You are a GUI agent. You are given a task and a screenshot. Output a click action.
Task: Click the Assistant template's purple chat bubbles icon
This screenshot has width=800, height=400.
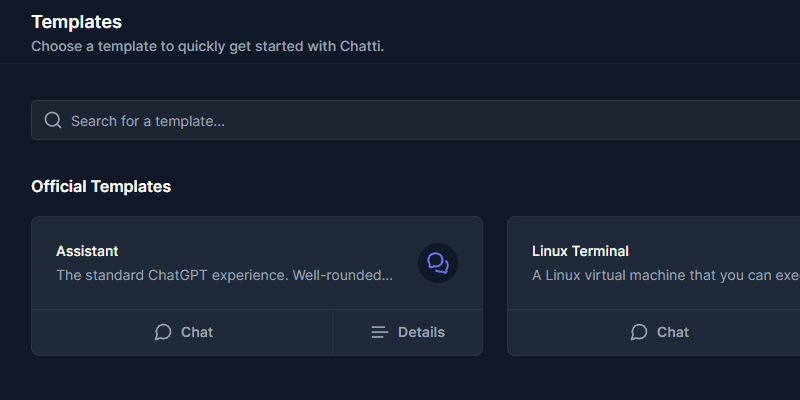[438, 263]
